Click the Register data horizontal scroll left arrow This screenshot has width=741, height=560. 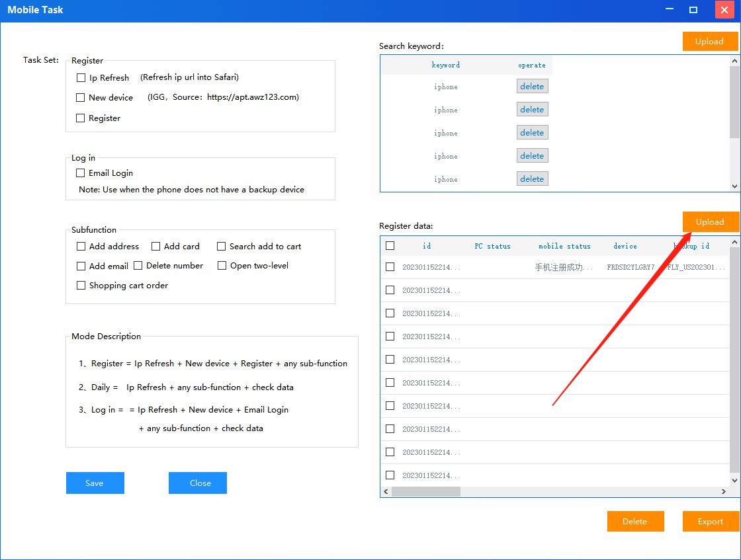tap(386, 491)
